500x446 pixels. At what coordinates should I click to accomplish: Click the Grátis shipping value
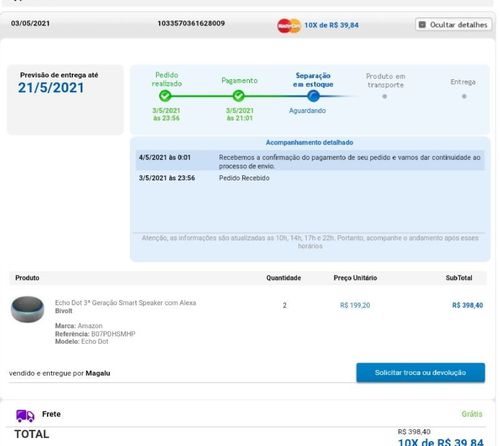pyautogui.click(x=472, y=414)
